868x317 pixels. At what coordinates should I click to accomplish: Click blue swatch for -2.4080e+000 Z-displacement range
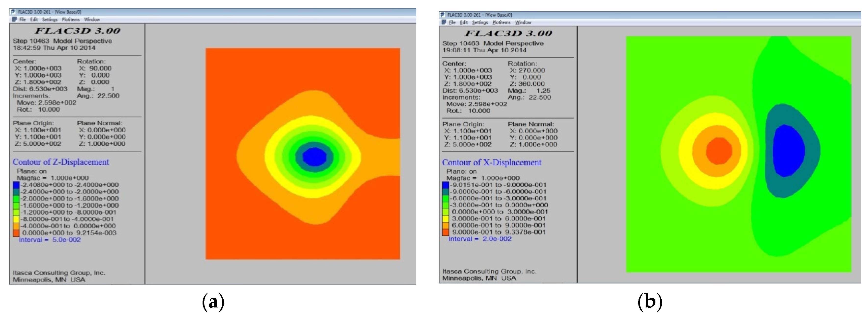pos(16,185)
